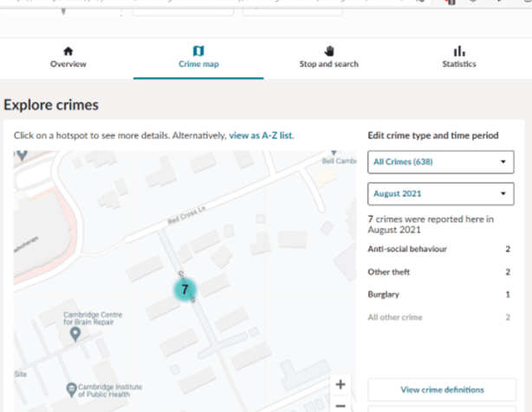
Task: Select the Burglary crime row
Action: click(441, 295)
